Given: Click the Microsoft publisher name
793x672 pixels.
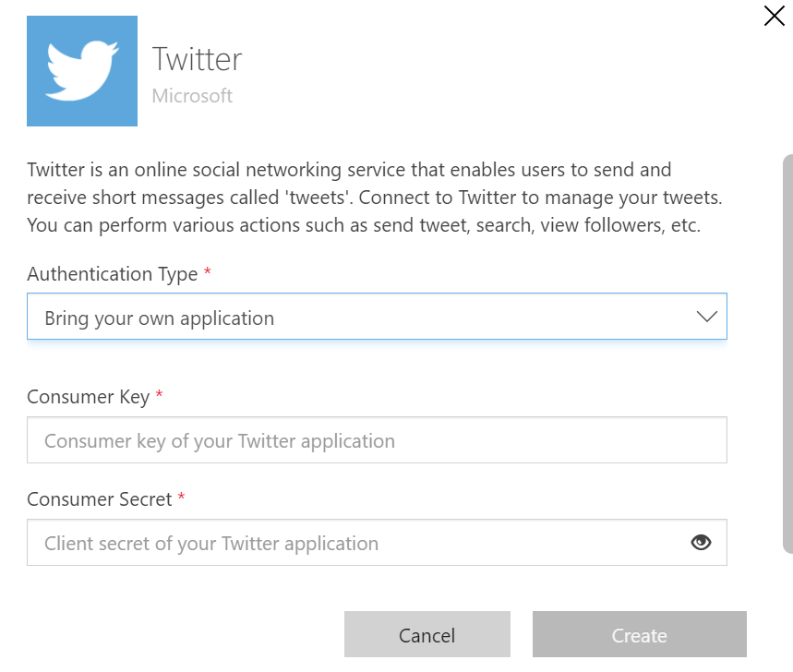Looking at the screenshot, I should click(192, 96).
